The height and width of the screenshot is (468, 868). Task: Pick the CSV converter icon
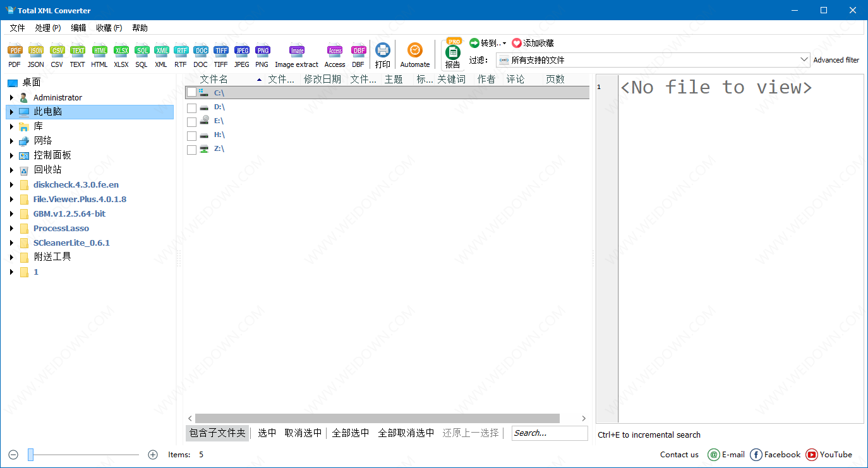click(x=57, y=51)
